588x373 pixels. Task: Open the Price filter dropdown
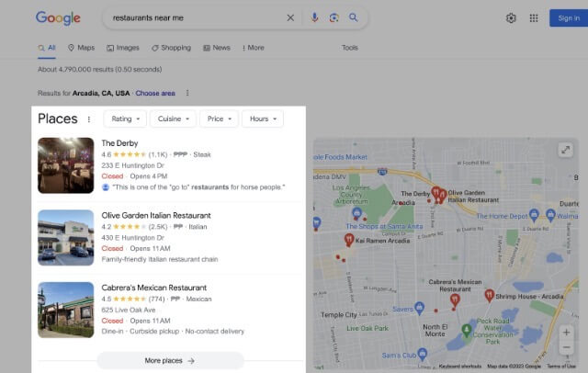[219, 119]
